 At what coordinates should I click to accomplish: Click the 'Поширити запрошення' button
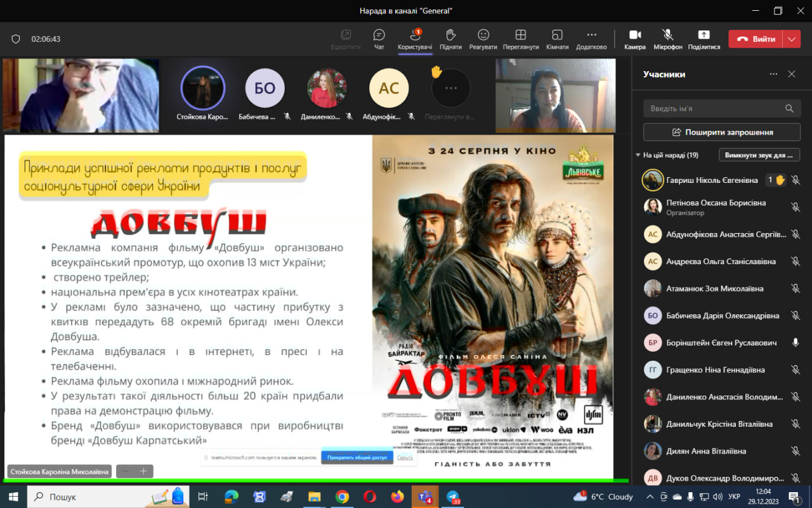[722, 132]
